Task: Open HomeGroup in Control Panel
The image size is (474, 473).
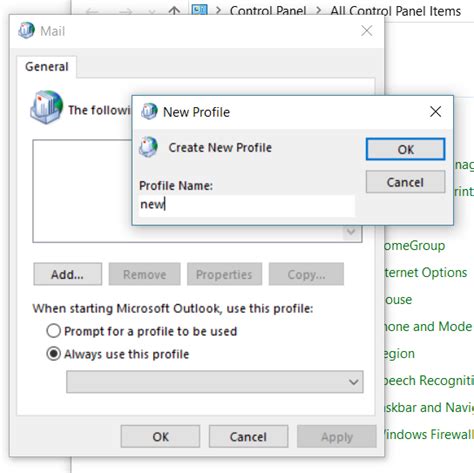Action: tap(414, 246)
